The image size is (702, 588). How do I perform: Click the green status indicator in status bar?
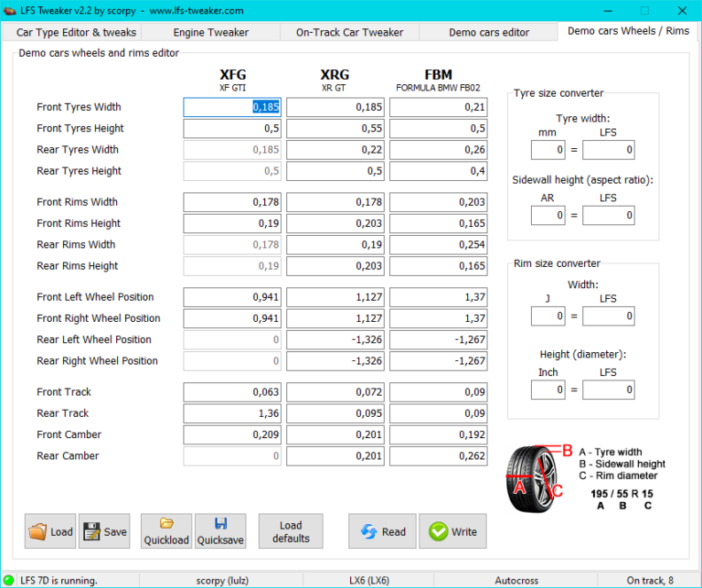[x=9, y=580]
